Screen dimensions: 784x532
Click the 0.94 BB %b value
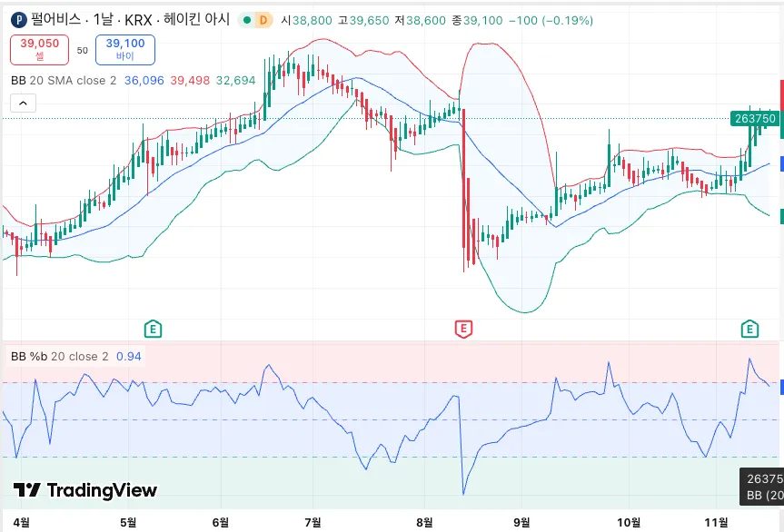(128, 356)
